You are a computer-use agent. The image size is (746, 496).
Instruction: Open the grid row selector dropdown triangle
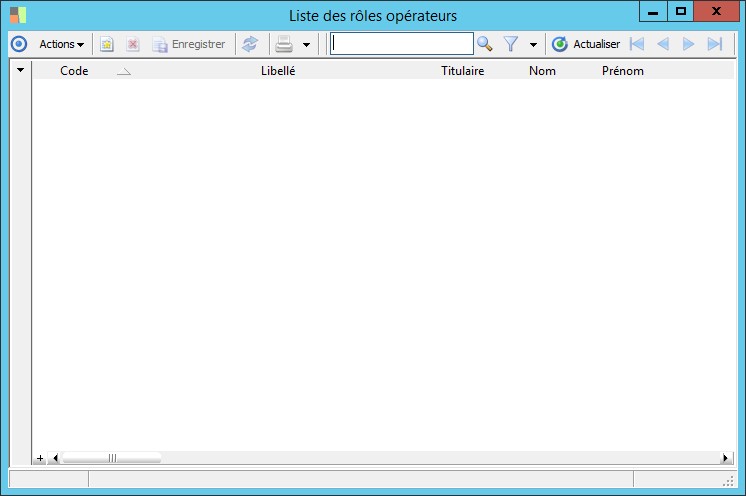click(x=20, y=70)
